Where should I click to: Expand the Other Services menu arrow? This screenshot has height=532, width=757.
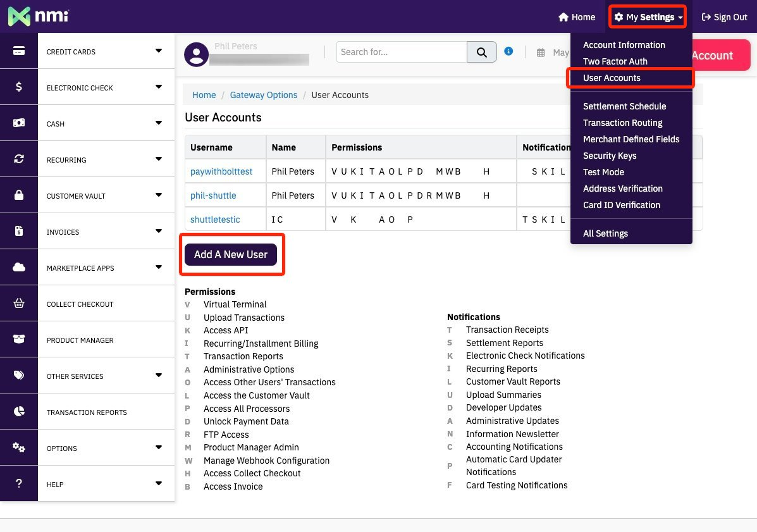click(x=158, y=375)
